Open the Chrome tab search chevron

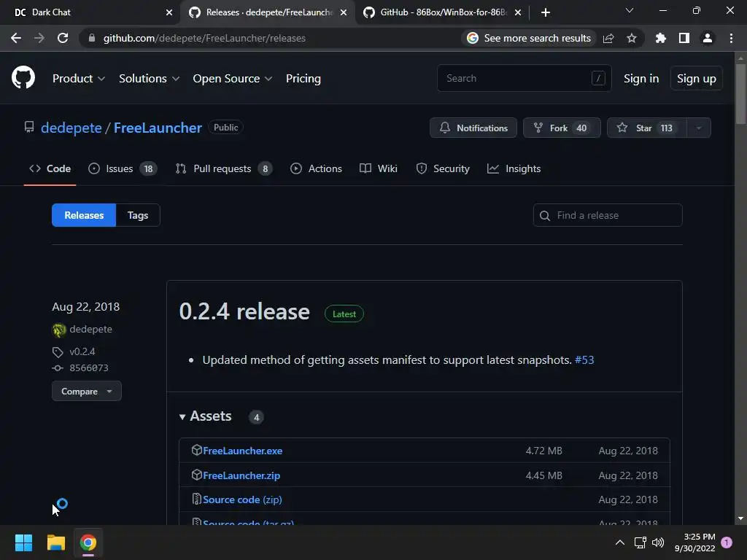[x=630, y=10]
